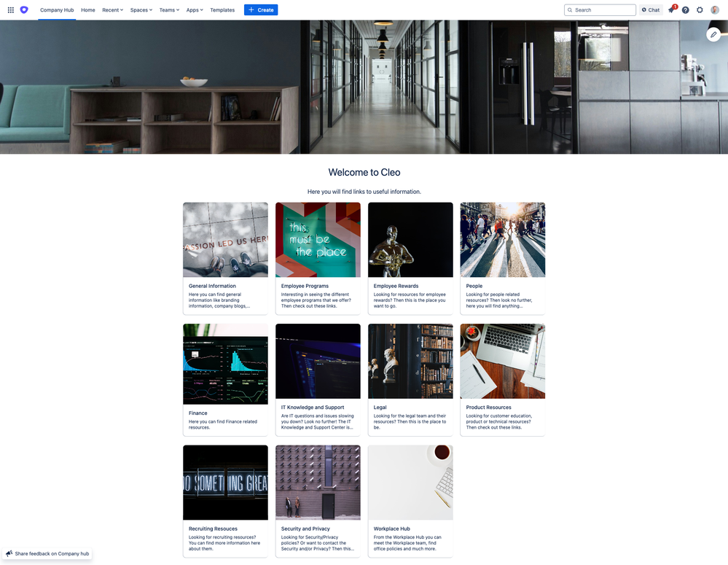The height and width of the screenshot is (565, 728).
Task: Click 'Looking for the legal team' description
Action: 410,422
